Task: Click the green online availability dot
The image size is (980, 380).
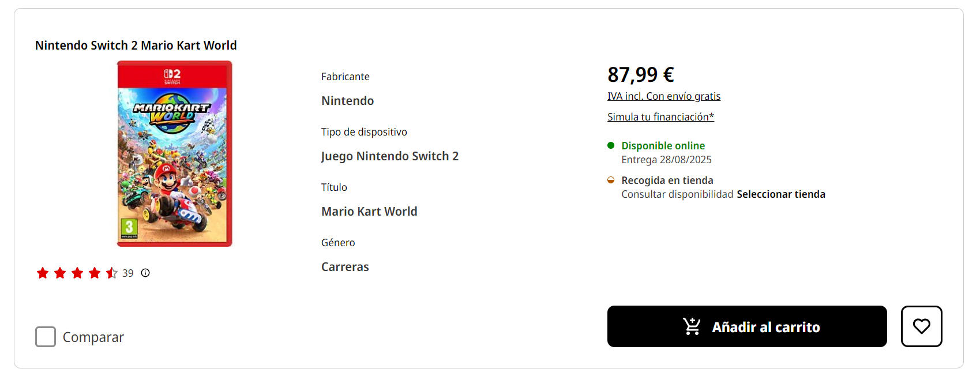Action: pyautogui.click(x=611, y=145)
